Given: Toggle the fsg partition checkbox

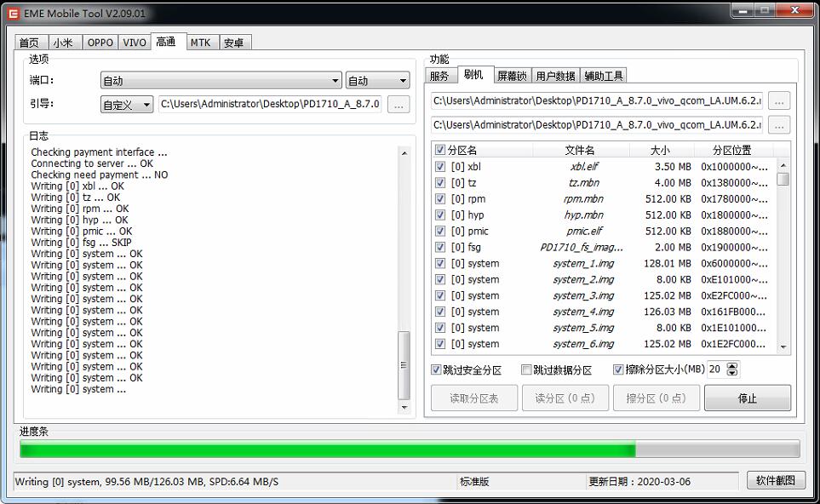Looking at the screenshot, I should pyautogui.click(x=440, y=247).
